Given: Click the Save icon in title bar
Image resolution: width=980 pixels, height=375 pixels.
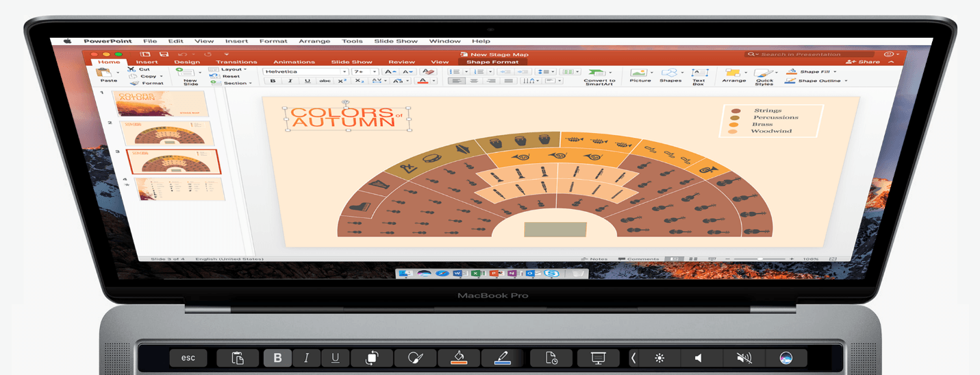Looking at the screenshot, I should (164, 54).
